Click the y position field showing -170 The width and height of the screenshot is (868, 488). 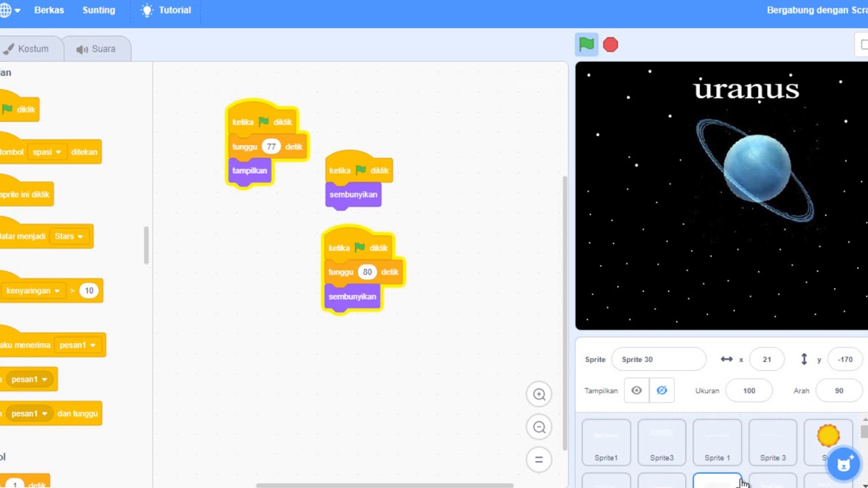[845, 359]
